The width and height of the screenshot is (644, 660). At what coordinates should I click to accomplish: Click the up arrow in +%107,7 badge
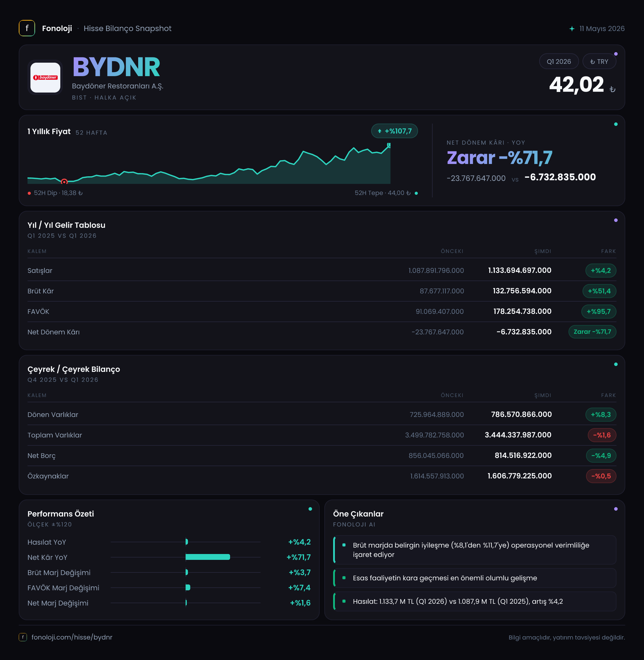click(379, 131)
